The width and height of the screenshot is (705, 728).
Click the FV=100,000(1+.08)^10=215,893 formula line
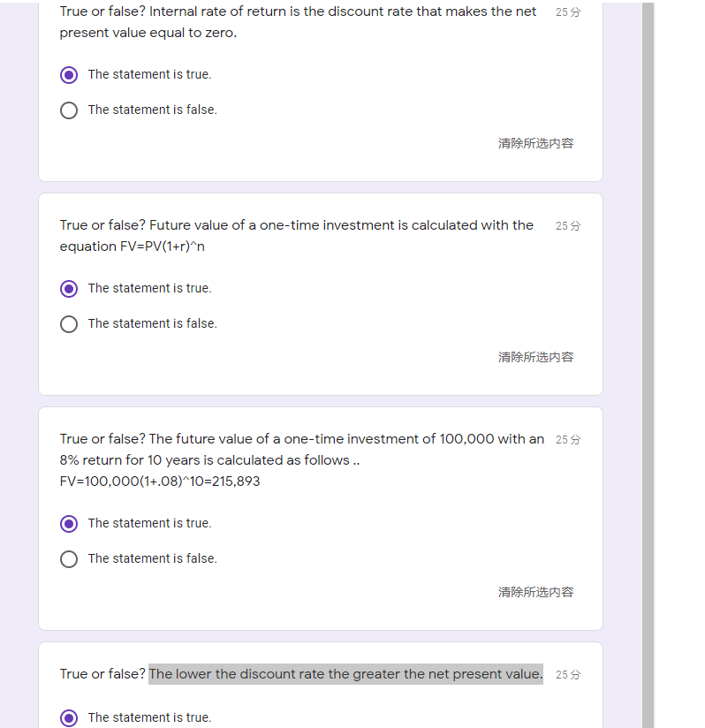point(160,482)
